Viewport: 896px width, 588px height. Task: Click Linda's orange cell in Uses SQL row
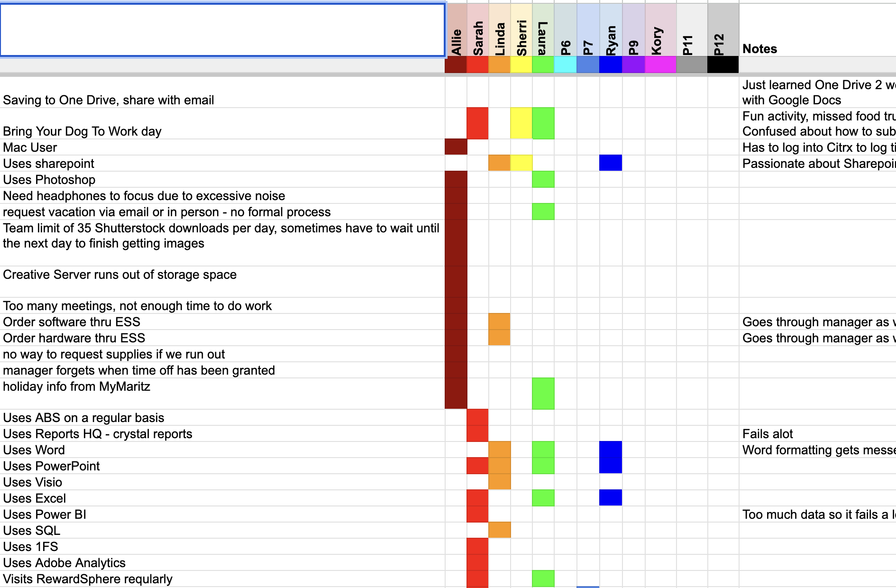(500, 531)
